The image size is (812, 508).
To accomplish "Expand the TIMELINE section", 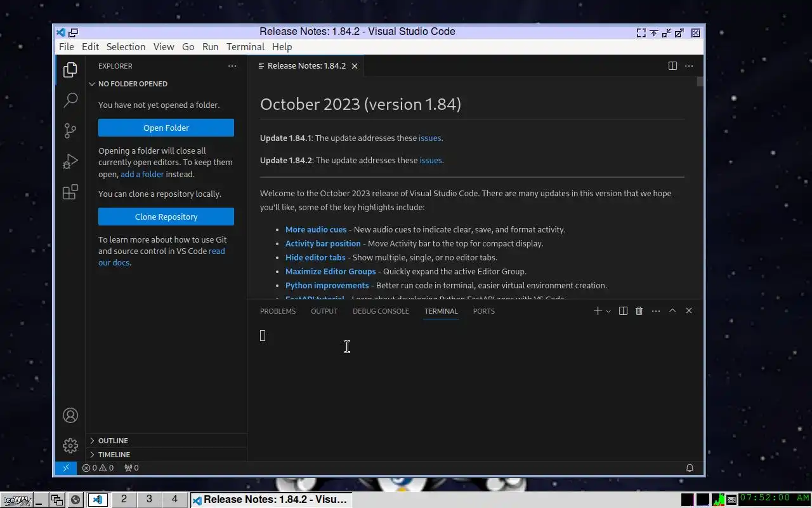I will 166,455.
